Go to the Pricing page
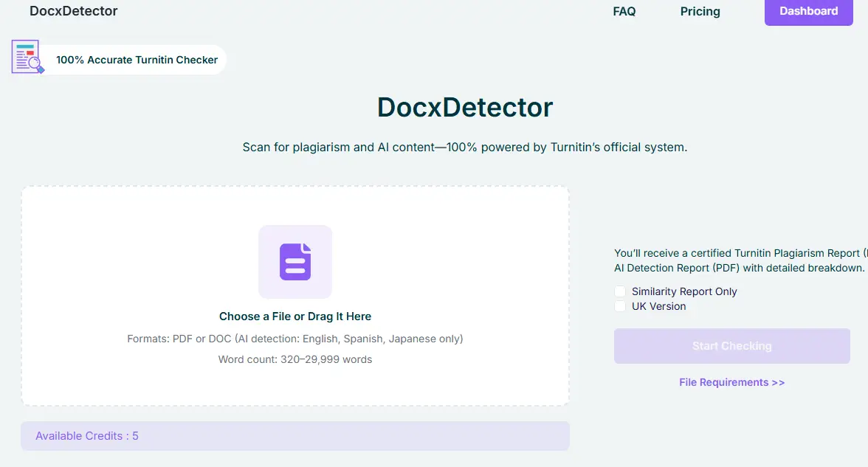Screen dimensions: 868x467 (700, 12)
